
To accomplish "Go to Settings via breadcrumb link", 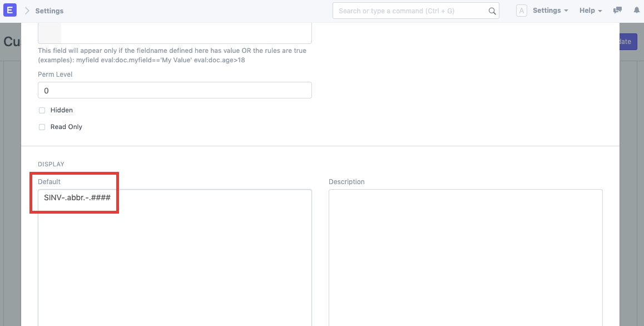I will 49,11.
